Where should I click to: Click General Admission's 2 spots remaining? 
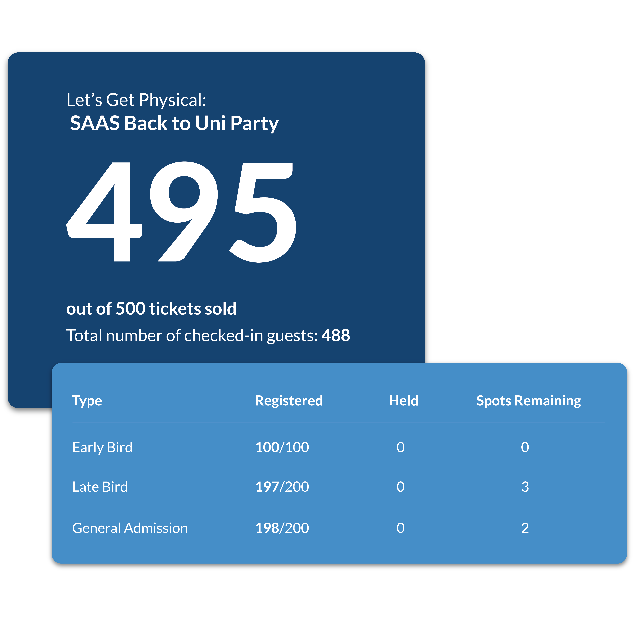coord(525,528)
